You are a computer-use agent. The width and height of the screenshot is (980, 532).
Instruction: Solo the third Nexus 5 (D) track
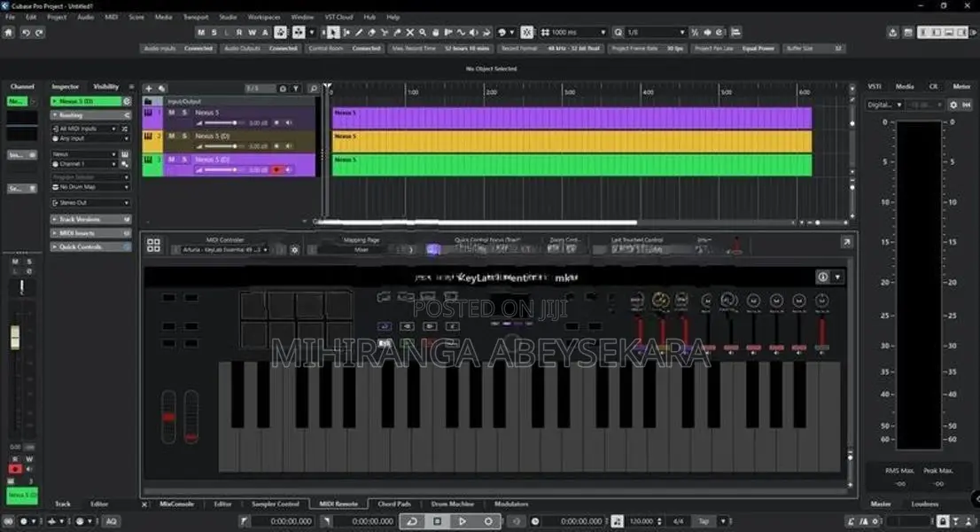[x=184, y=160]
